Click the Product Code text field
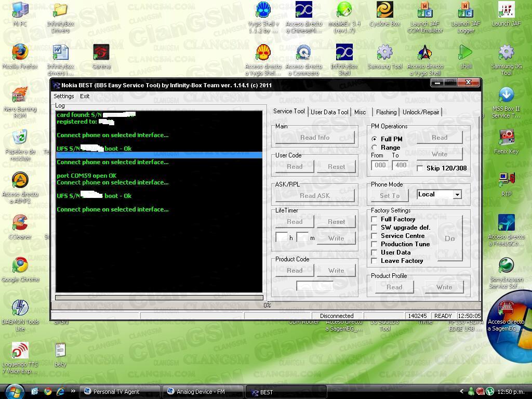 pyautogui.click(x=315, y=286)
